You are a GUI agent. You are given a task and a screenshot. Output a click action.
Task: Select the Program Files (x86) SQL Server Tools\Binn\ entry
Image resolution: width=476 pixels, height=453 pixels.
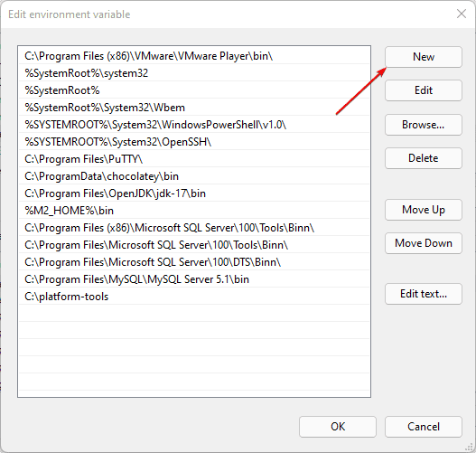(x=194, y=228)
